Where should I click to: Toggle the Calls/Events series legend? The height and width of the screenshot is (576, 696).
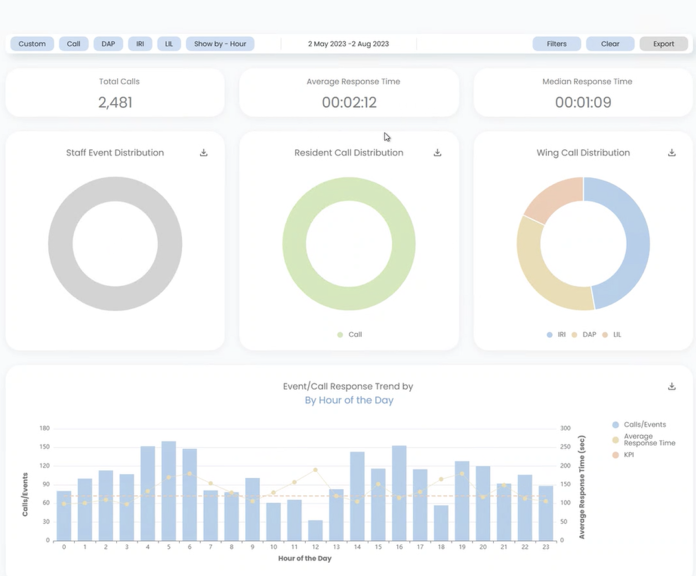pyautogui.click(x=639, y=425)
